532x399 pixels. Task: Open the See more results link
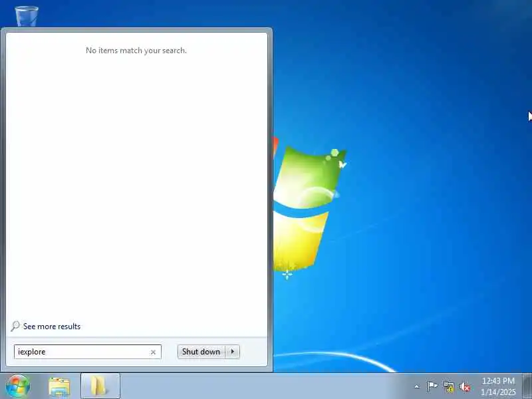(52, 327)
